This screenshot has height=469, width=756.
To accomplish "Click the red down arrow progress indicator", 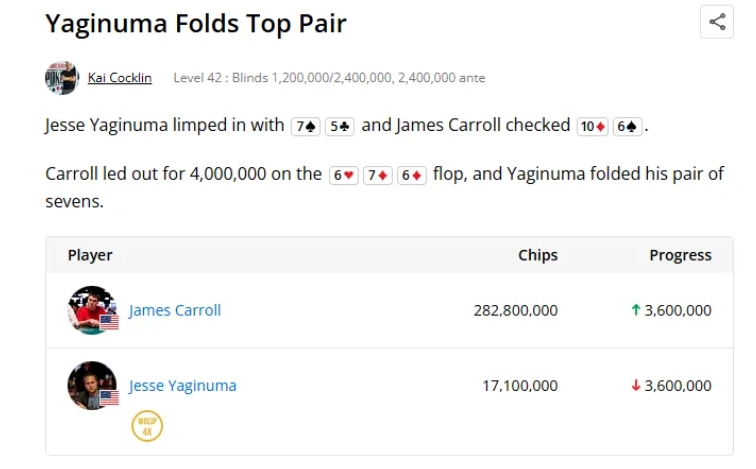I will [x=635, y=385].
